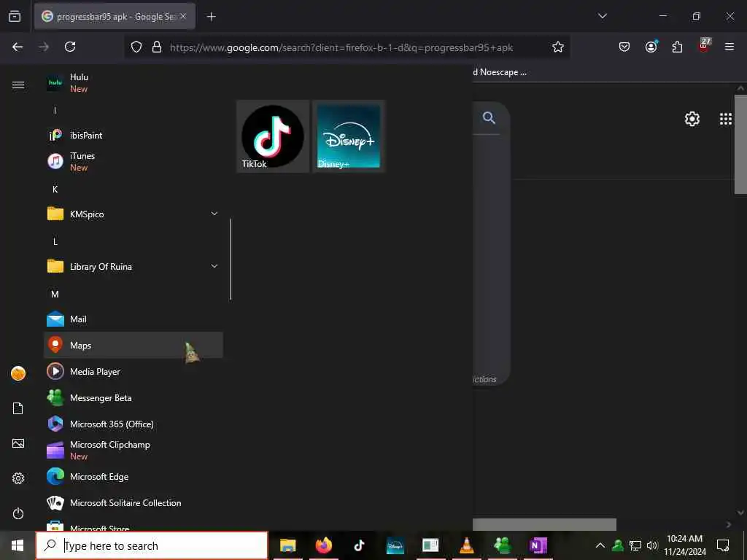Jump to the letter M section header
This screenshot has height=560, width=747.
[55, 295]
